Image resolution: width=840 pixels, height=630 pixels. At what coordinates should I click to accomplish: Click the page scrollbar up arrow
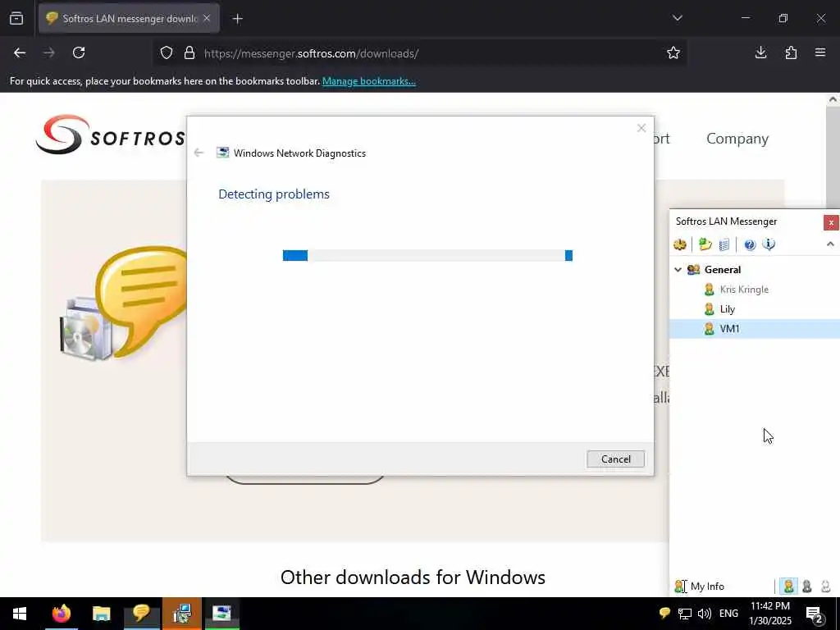pyautogui.click(x=833, y=99)
